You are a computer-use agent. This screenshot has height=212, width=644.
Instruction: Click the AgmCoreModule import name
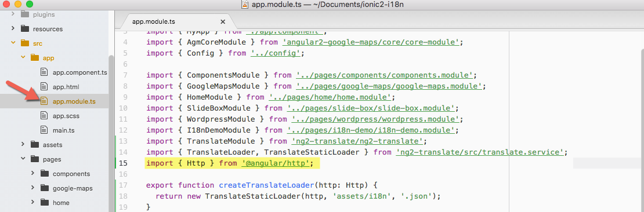click(216, 42)
